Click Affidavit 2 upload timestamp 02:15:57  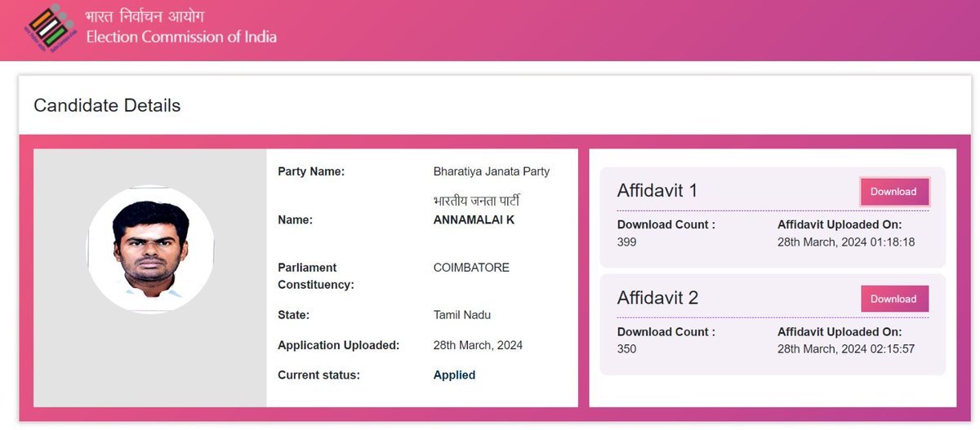click(x=846, y=349)
